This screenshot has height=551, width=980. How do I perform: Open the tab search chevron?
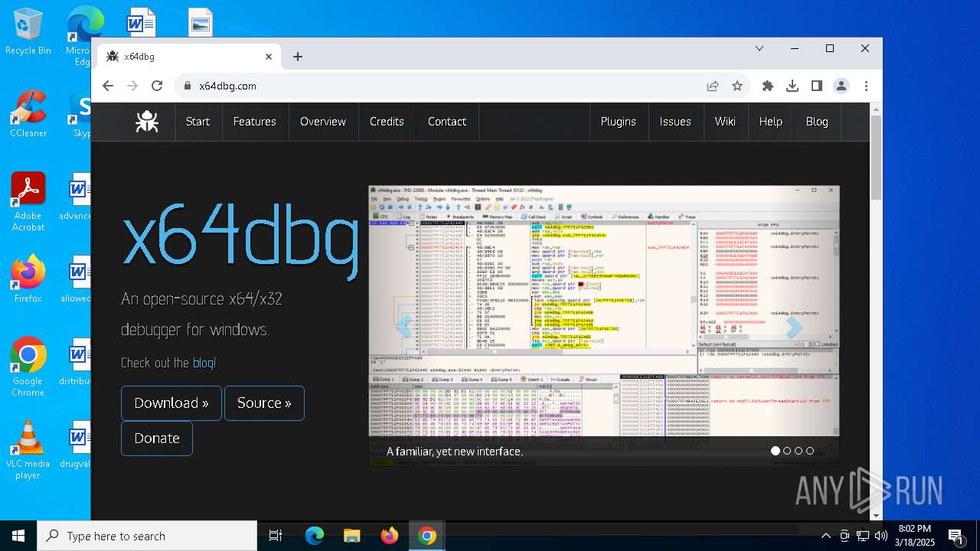tap(759, 48)
